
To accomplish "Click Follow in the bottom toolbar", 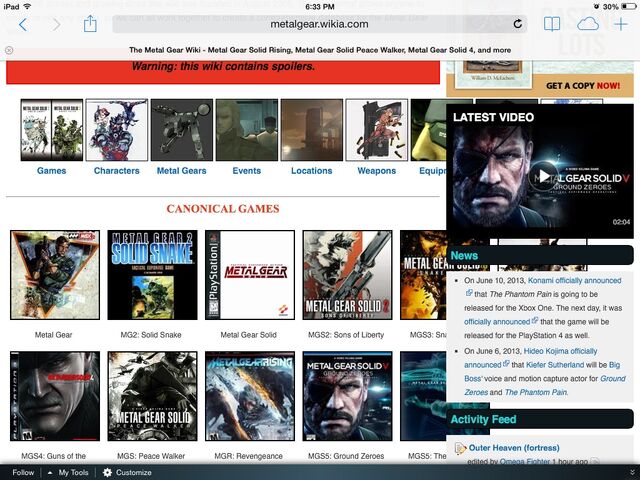I will pyautogui.click(x=23, y=472).
